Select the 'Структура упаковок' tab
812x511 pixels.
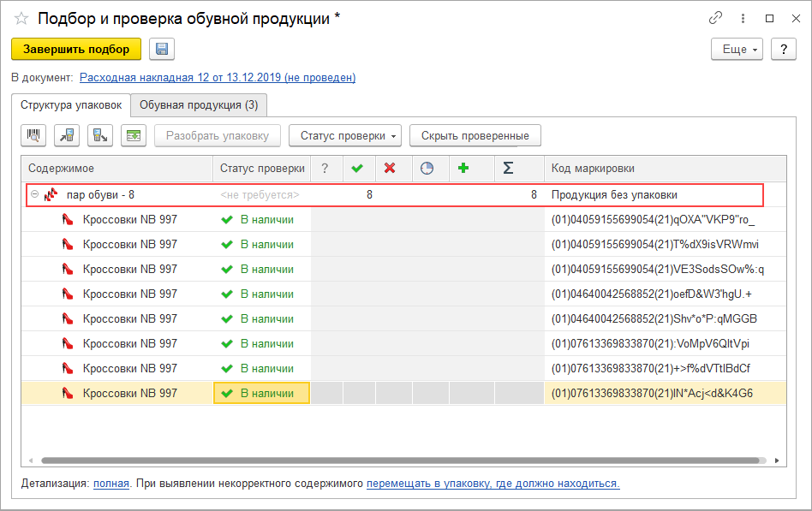click(71, 105)
